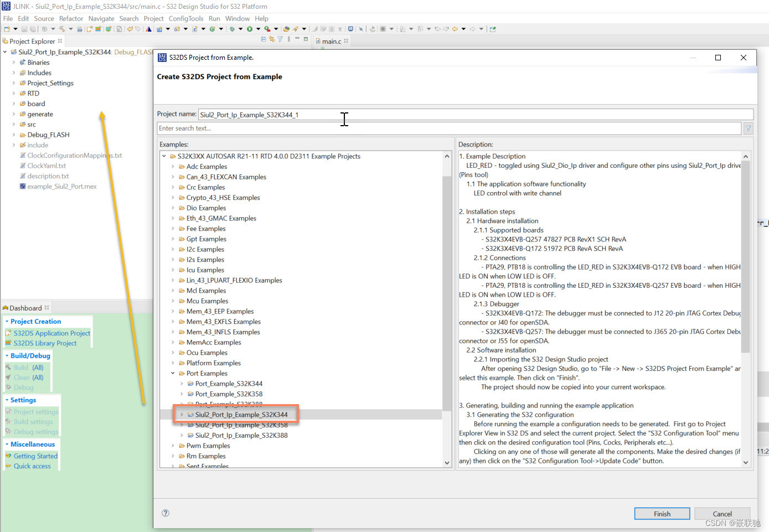
Task: Open the Navigate menu
Action: (101, 18)
